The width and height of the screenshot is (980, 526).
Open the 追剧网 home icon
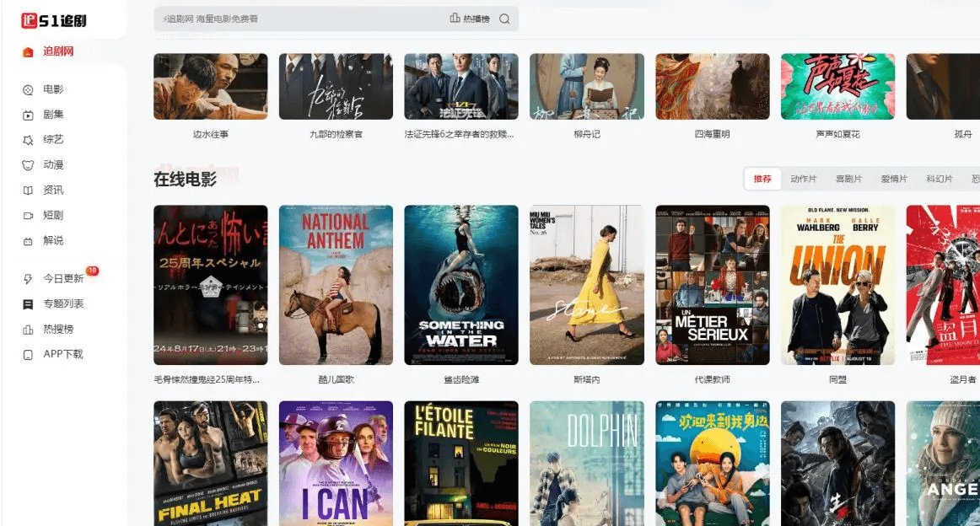(x=28, y=52)
